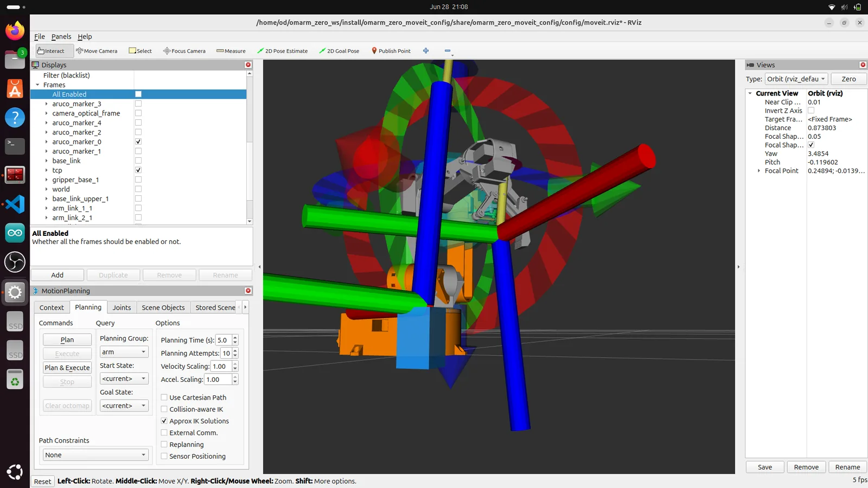868x488 pixels.
Task: Open the Goal State dropdown
Action: tap(124, 406)
